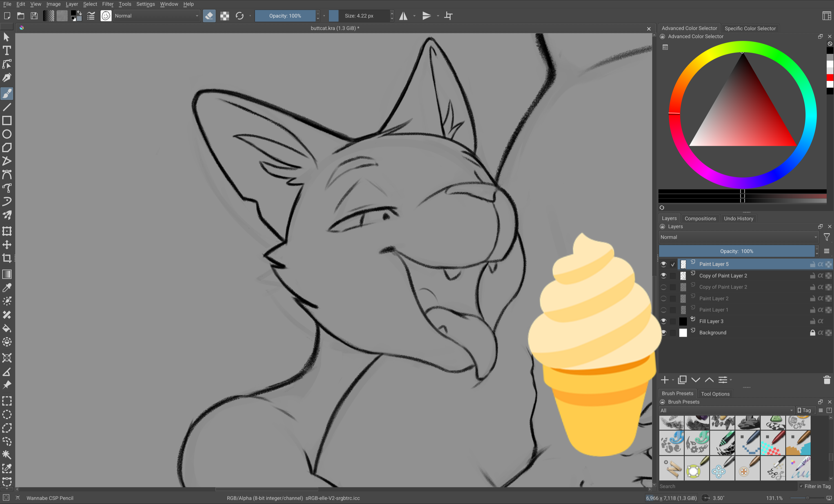Switch to Undo History tab
834x504 pixels.
[738, 218]
